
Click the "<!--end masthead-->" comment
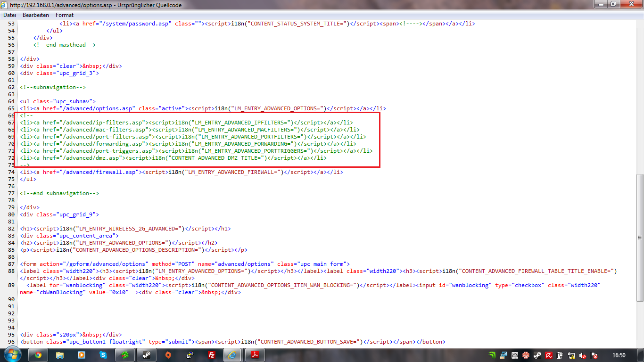[64, 45]
